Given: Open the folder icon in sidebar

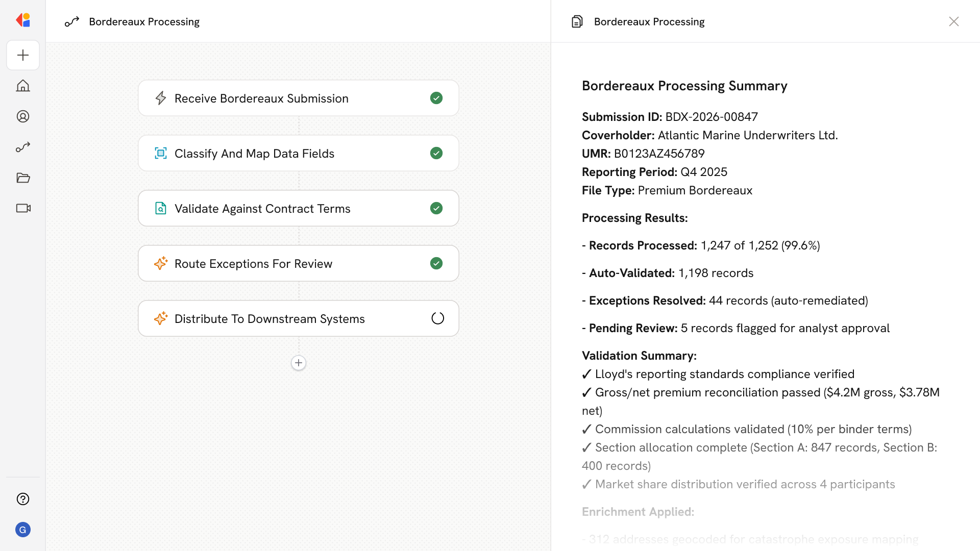Looking at the screenshot, I should pos(23,178).
